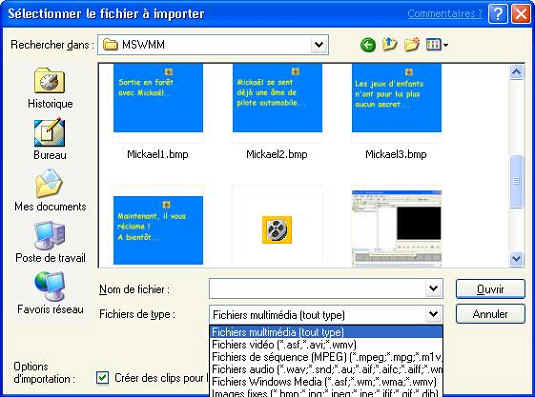
Task: Open Poste de travail
Action: click(50, 242)
